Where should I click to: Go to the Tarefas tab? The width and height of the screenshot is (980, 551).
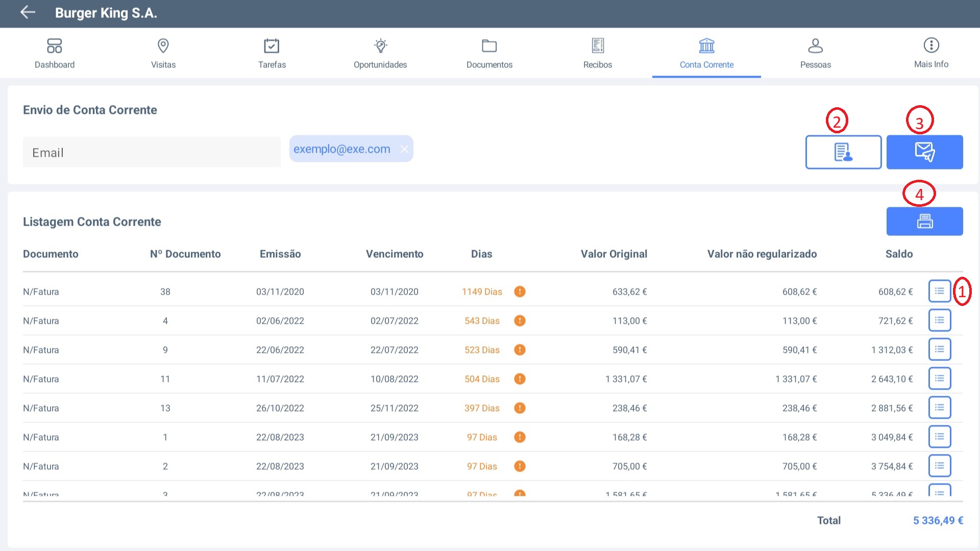(x=272, y=53)
